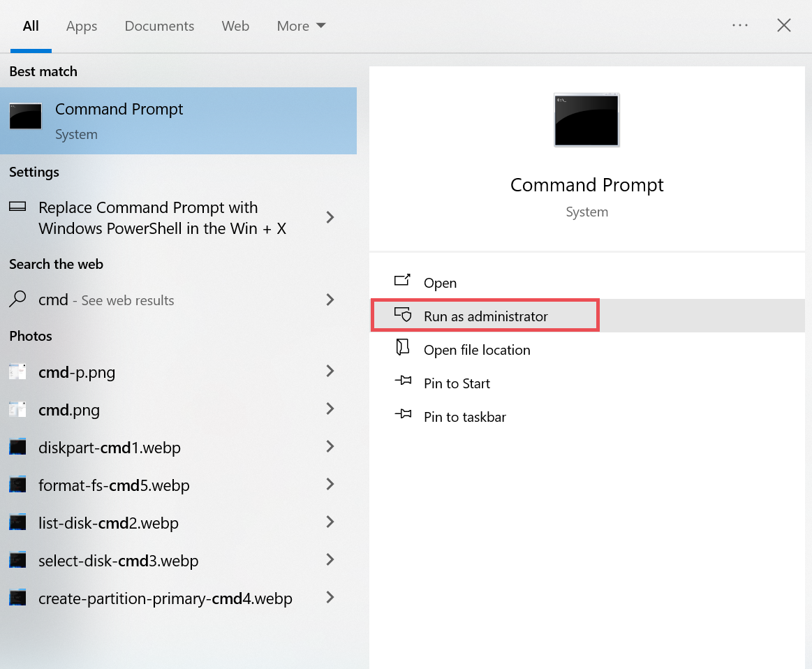Open the three-dot options menu
The image size is (812, 669).
[739, 25]
